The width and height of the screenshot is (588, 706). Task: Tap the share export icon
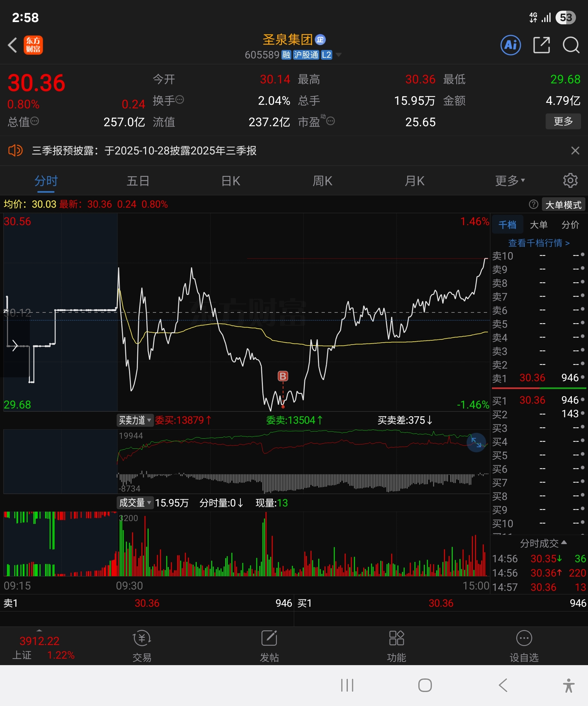click(x=542, y=45)
